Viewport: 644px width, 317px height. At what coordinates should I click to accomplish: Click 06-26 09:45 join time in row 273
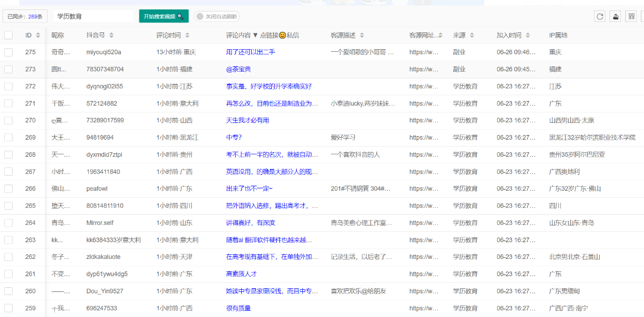(x=516, y=69)
